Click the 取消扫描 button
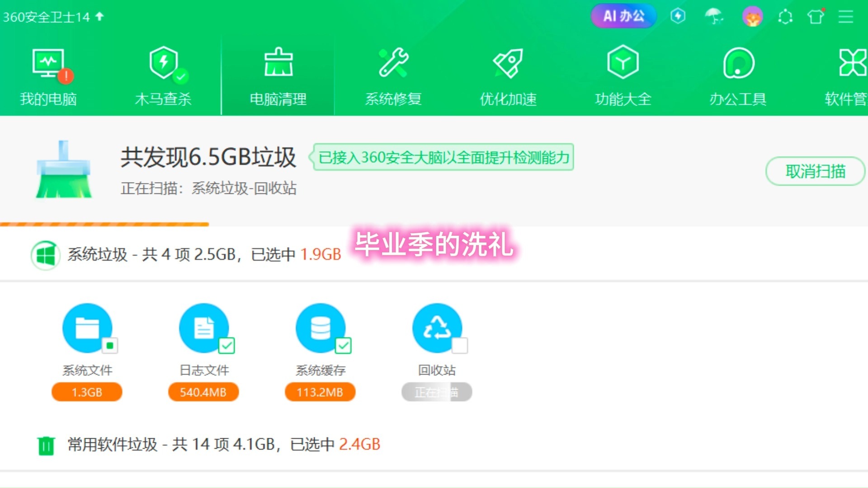This screenshot has height=488, width=868. click(815, 171)
